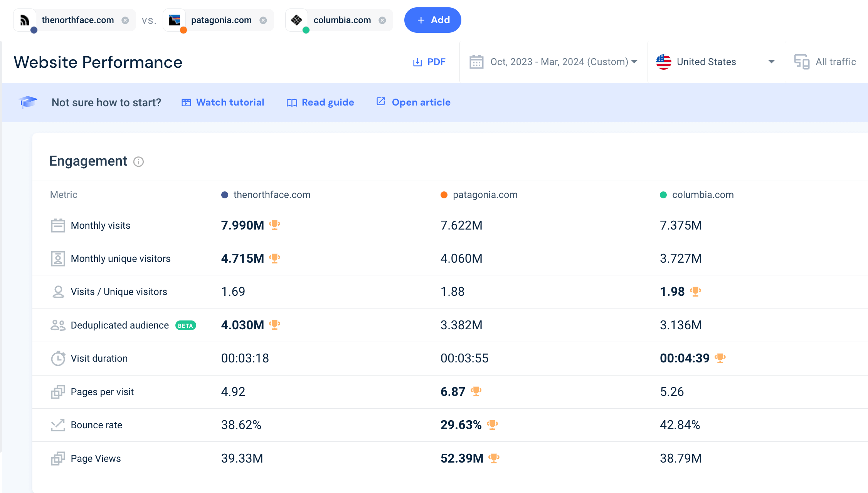Click the patagonia.com domain chip
This screenshot has height=493, width=868.
219,20
